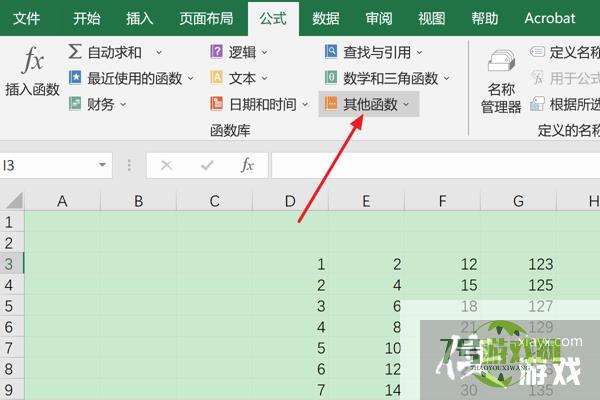Select column C header
The image size is (600, 400).
[x=214, y=201]
